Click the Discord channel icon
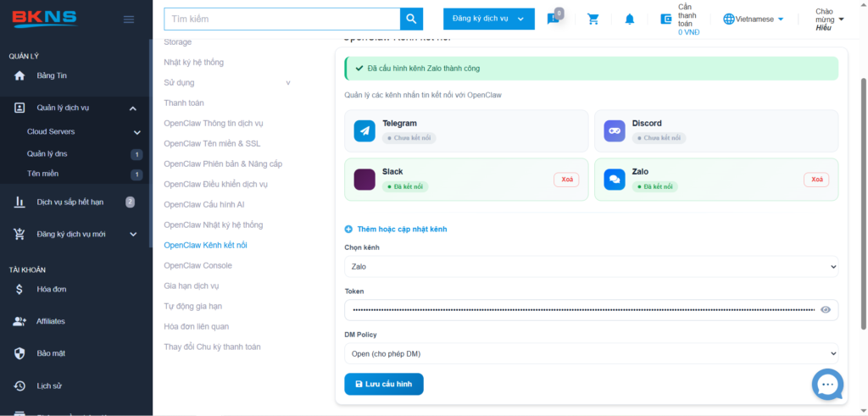Viewport: 868px width, 416px height. click(x=615, y=130)
